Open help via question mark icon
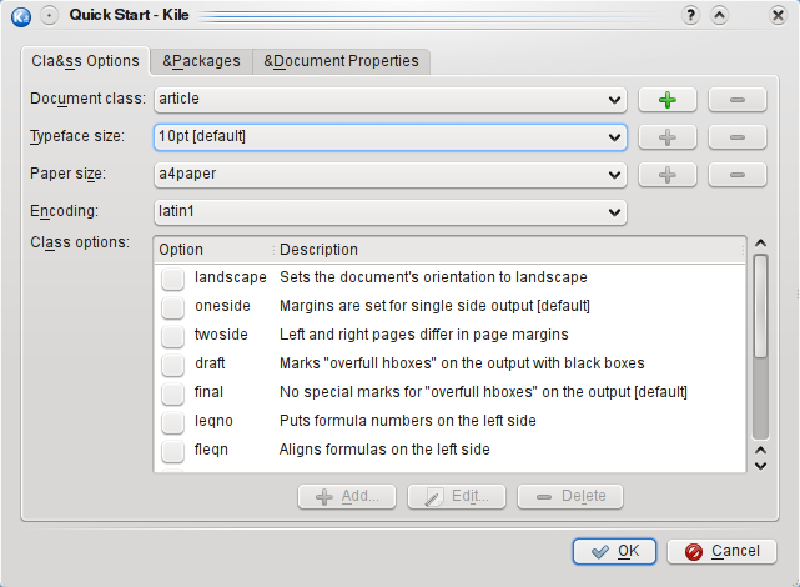This screenshot has width=800, height=587. coord(691,15)
